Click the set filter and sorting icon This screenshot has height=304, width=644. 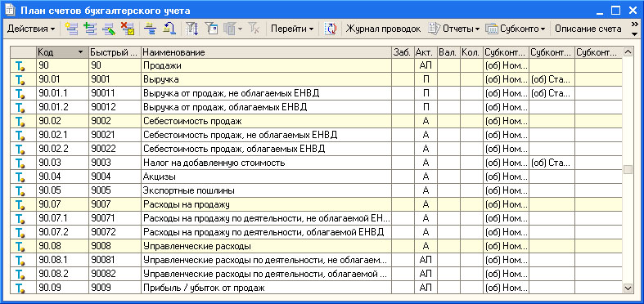tap(191, 29)
